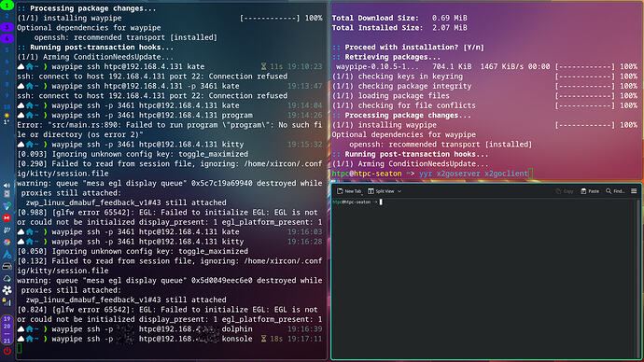The height and width of the screenshot is (362, 644).
Task: Click the colorful pinwheel tray icon
Action: pos(7,243)
